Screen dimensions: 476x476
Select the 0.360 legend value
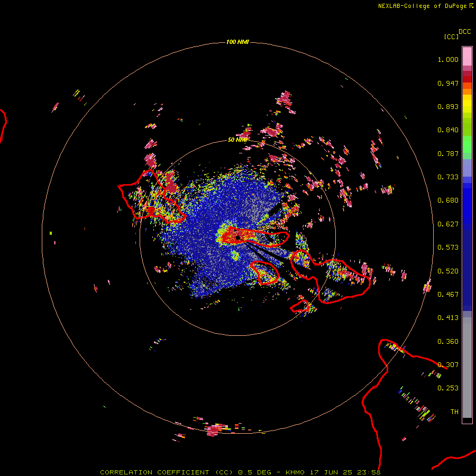(x=448, y=342)
